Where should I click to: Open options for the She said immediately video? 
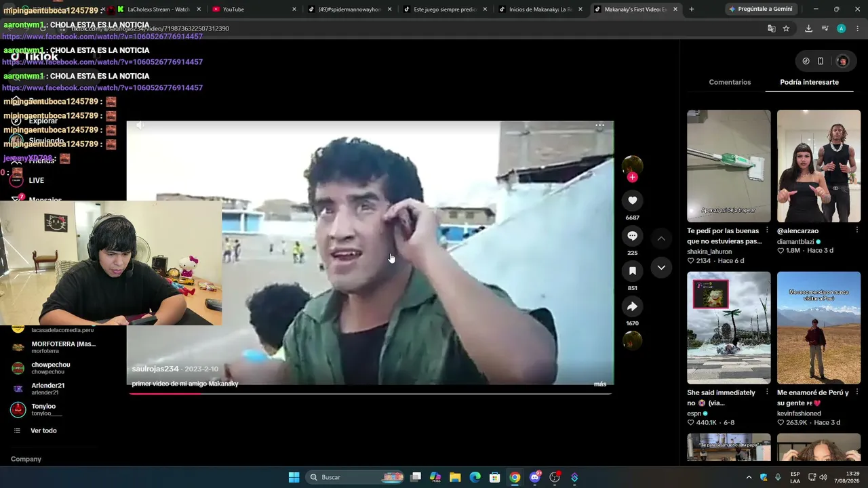click(767, 392)
